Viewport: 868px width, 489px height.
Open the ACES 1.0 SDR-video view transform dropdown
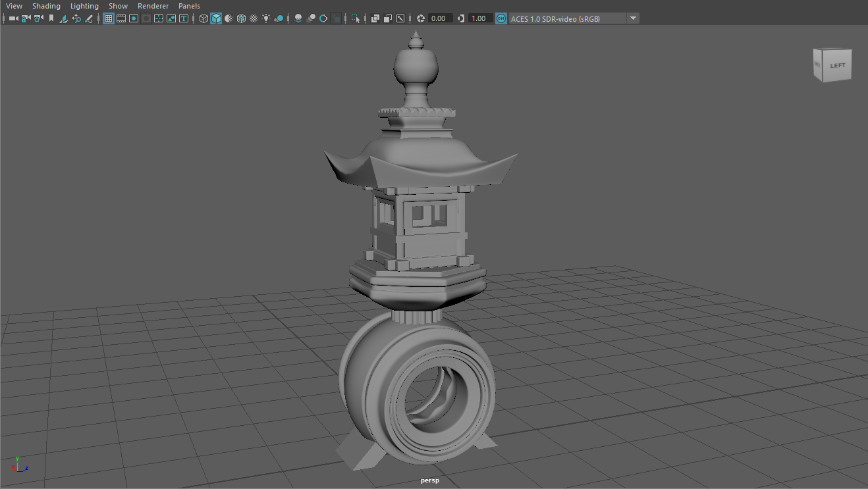coord(633,18)
